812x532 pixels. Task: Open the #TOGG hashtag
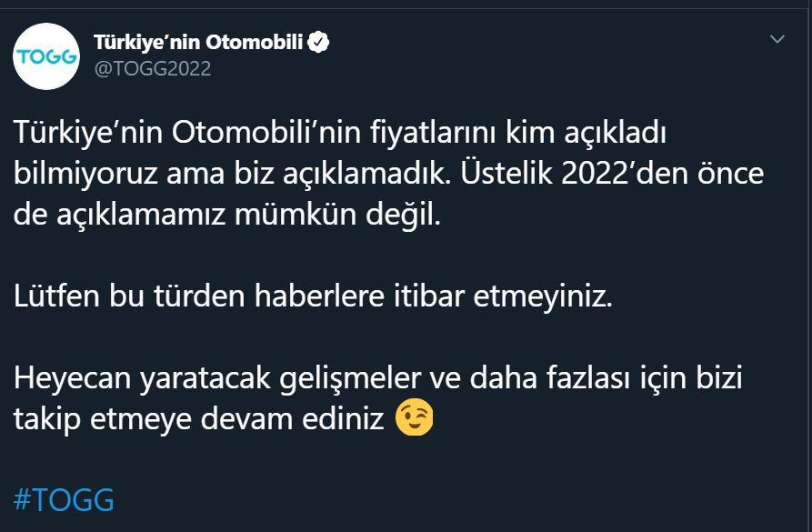point(65,499)
